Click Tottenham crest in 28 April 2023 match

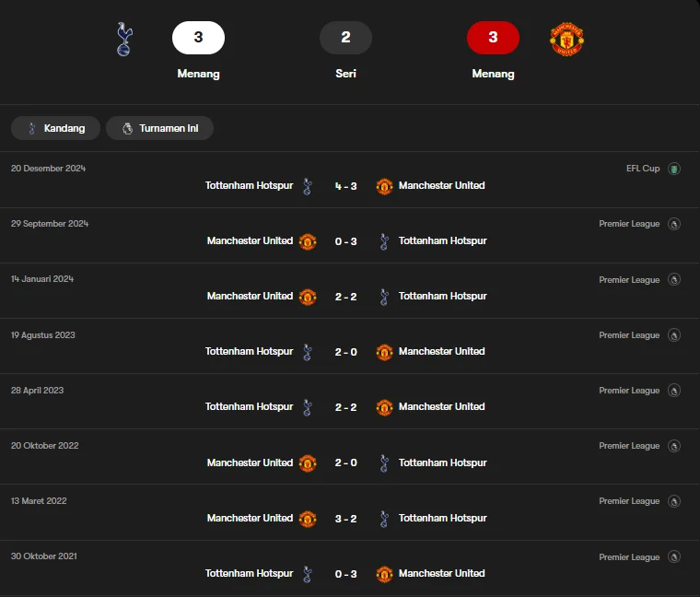click(308, 407)
